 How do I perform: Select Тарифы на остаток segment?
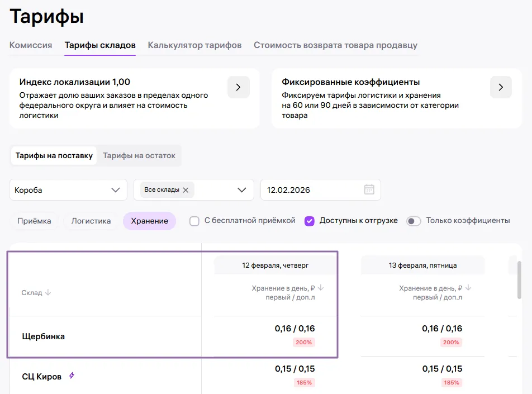click(139, 156)
